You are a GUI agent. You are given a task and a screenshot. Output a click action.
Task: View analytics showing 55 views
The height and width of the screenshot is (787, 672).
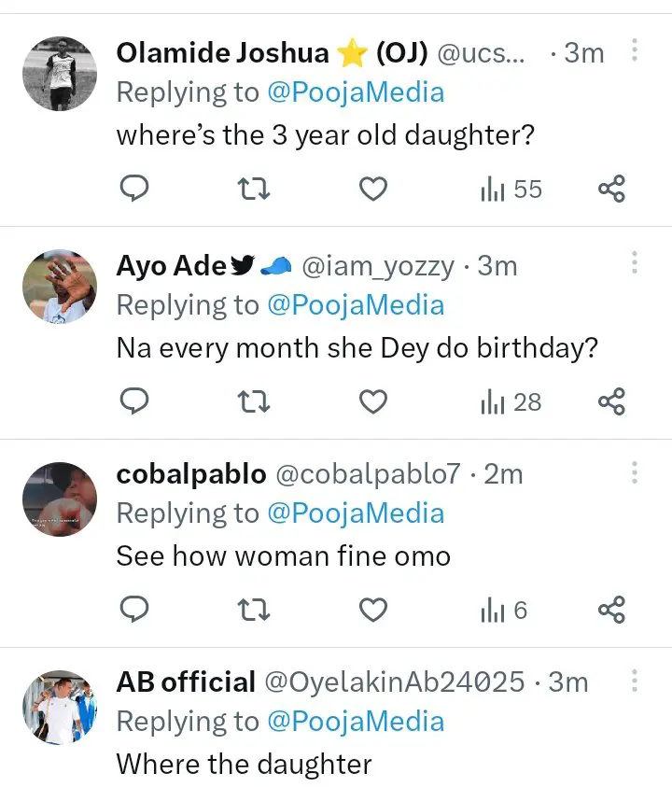(x=511, y=190)
